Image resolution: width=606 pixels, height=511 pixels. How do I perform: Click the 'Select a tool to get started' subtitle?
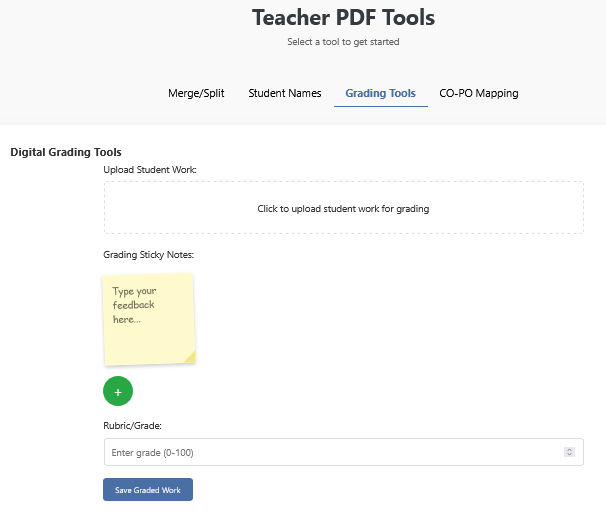tap(343, 42)
